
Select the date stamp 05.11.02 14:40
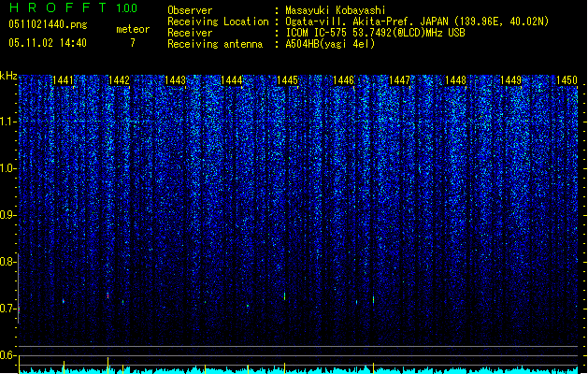pos(48,43)
